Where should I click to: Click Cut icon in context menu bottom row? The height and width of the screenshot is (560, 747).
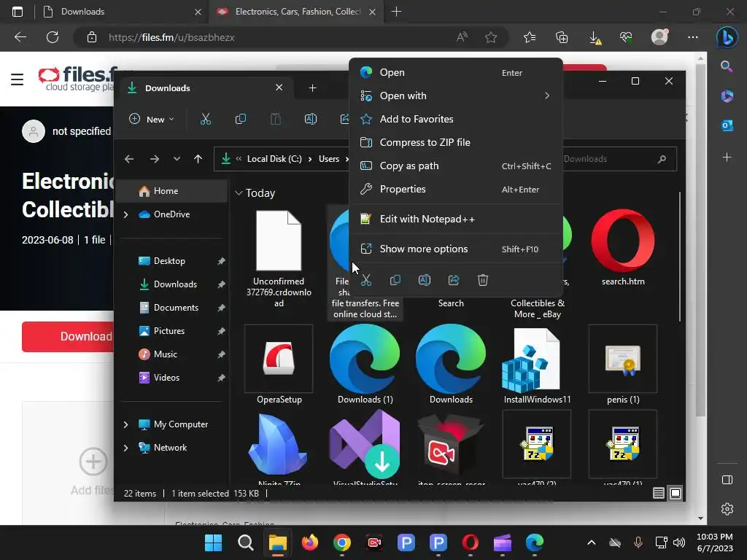point(366,280)
